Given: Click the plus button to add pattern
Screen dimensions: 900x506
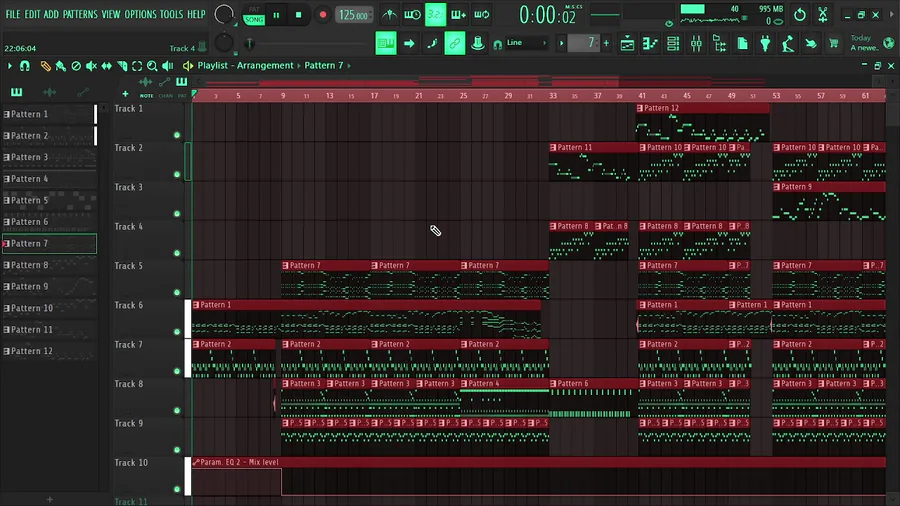Looking at the screenshot, I should (x=606, y=43).
